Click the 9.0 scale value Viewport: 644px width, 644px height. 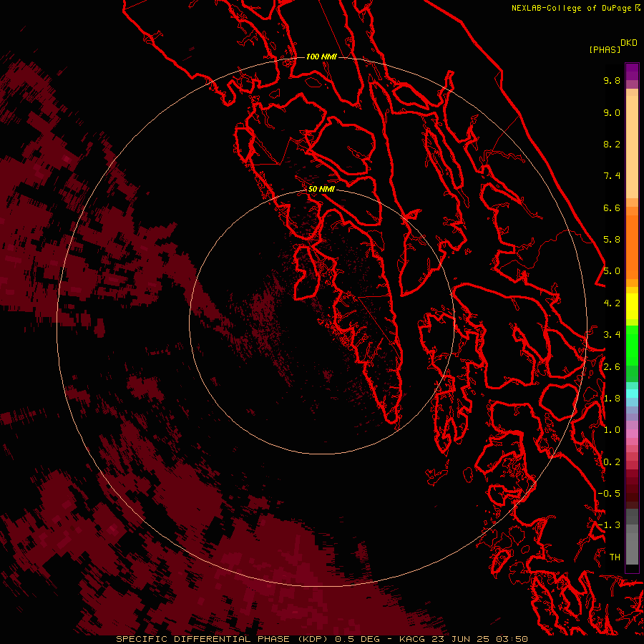point(612,112)
